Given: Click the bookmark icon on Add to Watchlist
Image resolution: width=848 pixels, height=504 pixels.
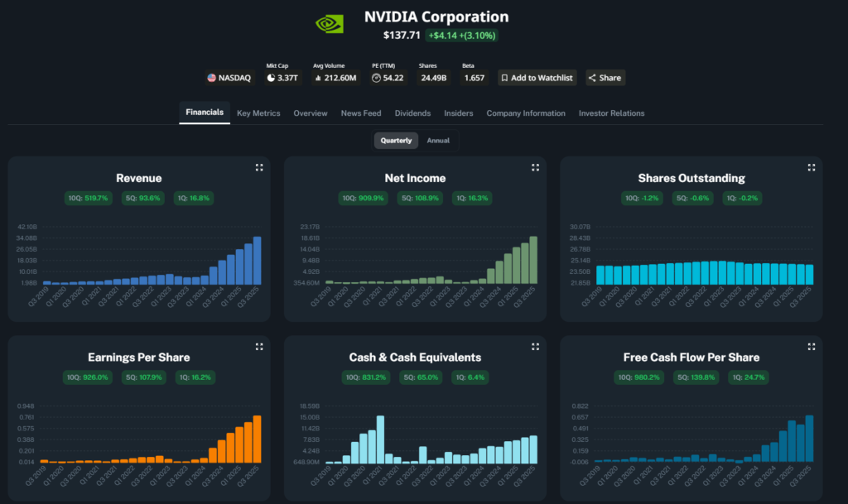Looking at the screenshot, I should 504,78.
